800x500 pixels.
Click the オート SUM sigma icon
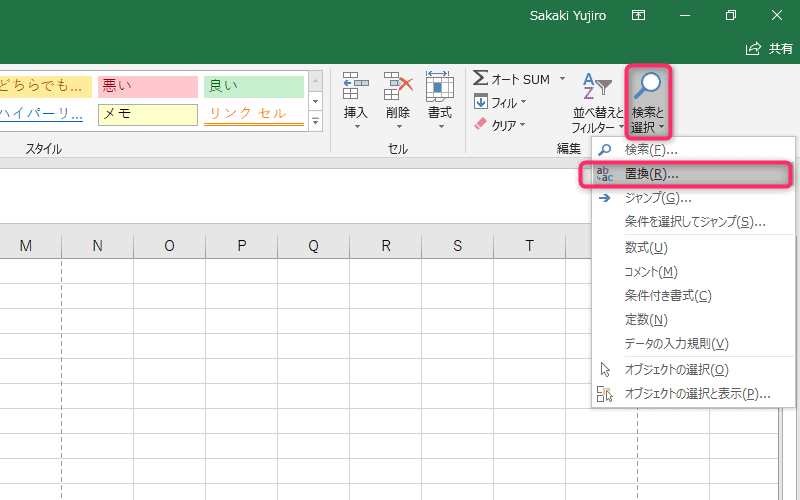click(480, 78)
